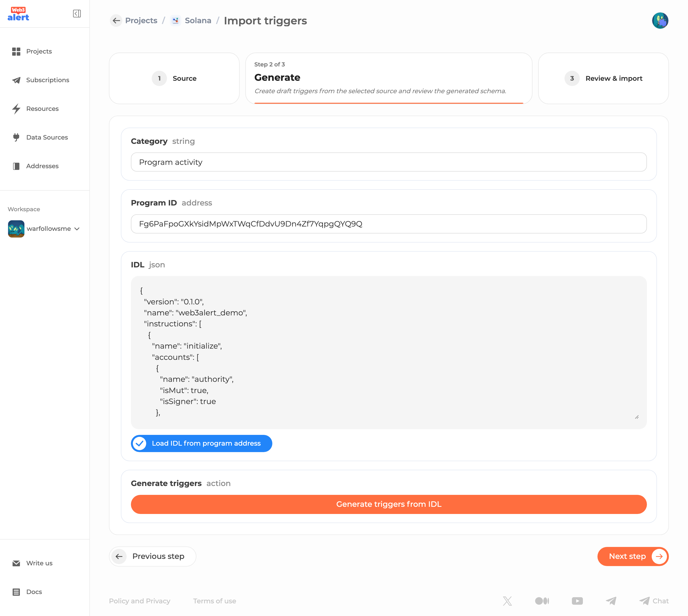Open the YouTube social link in footer
Screen dimensions: 688x616
pos(577,601)
